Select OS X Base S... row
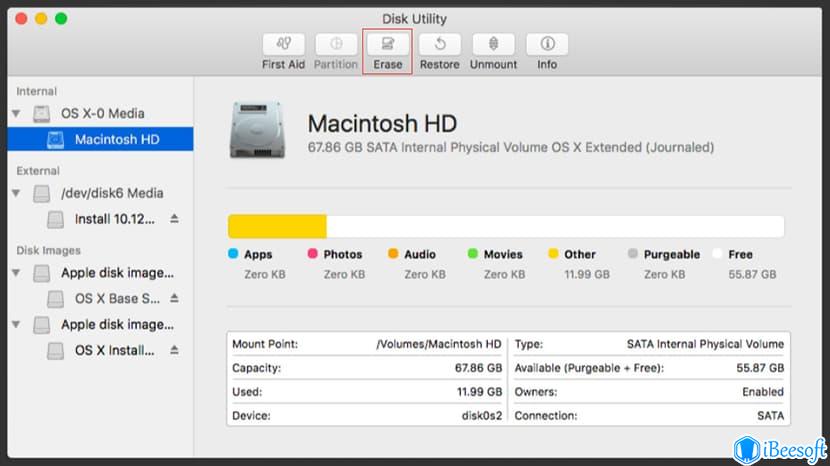The width and height of the screenshot is (830, 466). pyautogui.click(x=101, y=298)
